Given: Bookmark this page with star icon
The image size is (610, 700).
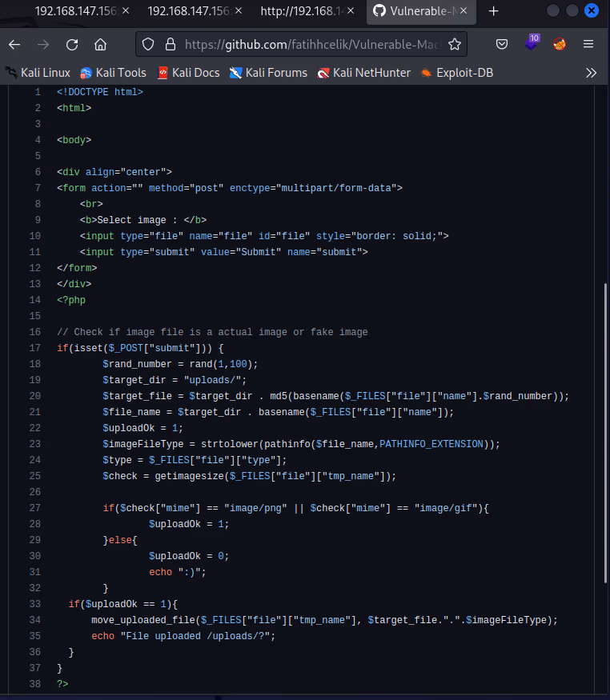Looking at the screenshot, I should point(455,44).
